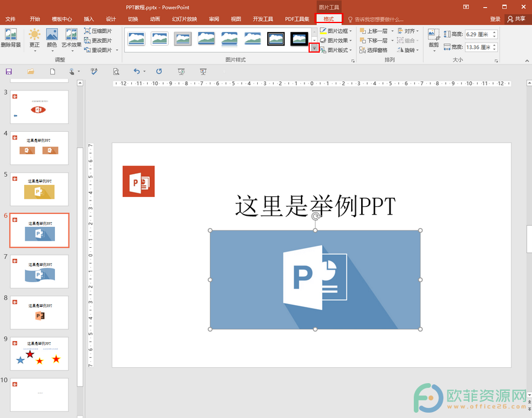The height and width of the screenshot is (418, 532).
Task: Click the rotation handle above the picture
Action: click(315, 216)
